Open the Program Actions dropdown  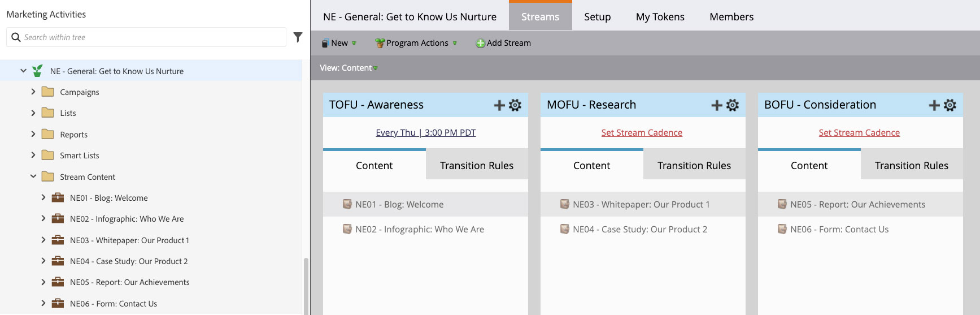tap(416, 43)
